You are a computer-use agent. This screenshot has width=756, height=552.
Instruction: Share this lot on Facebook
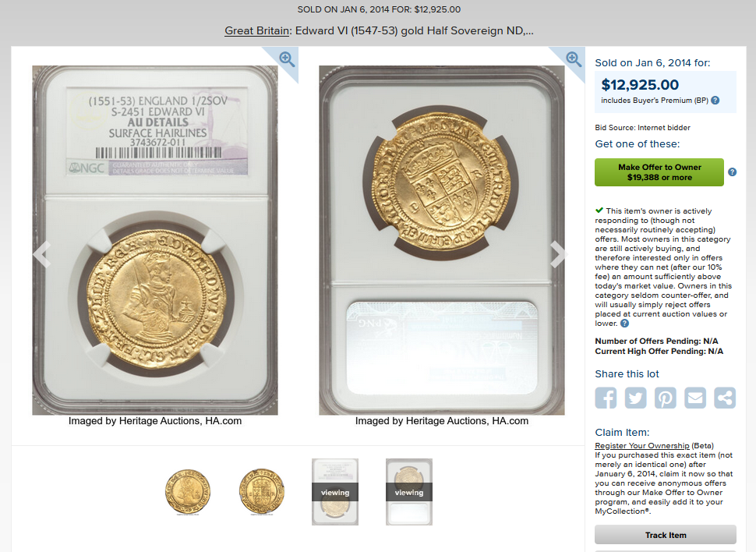point(606,398)
